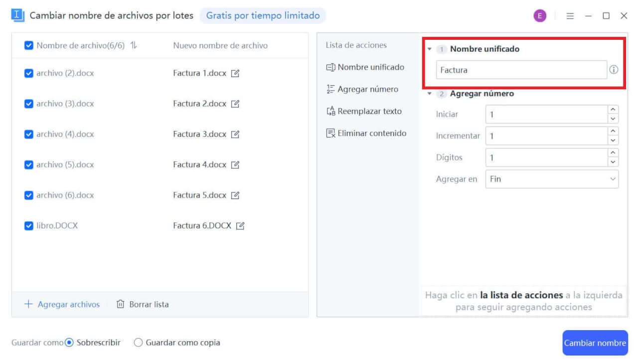Collapse the Nombre unificado section

430,49
